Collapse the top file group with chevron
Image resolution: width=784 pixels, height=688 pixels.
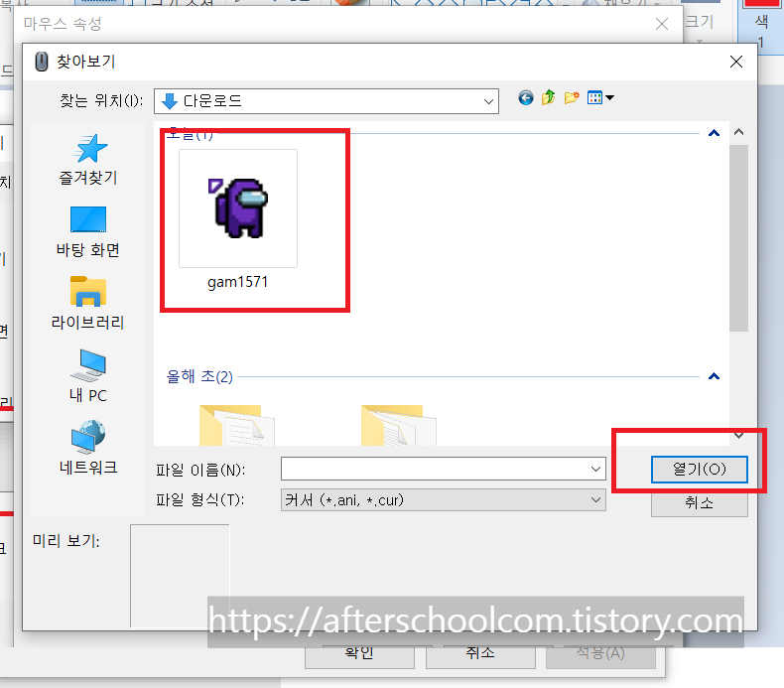pyautogui.click(x=714, y=133)
